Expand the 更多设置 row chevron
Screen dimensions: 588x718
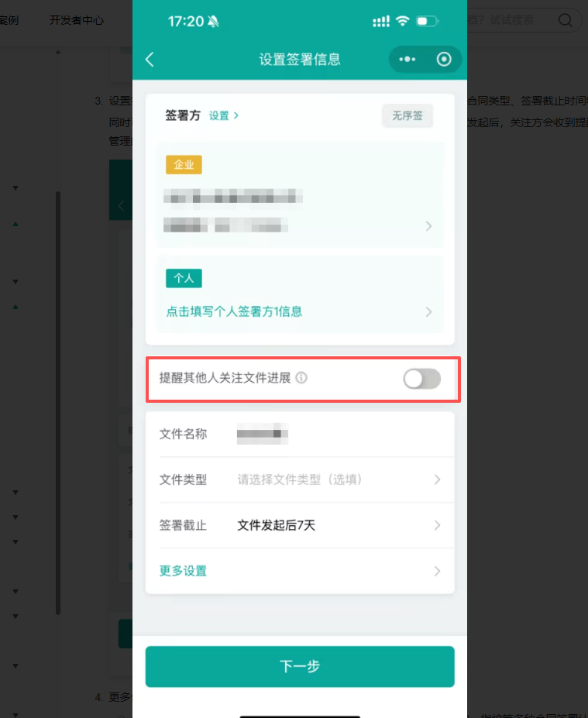click(438, 571)
